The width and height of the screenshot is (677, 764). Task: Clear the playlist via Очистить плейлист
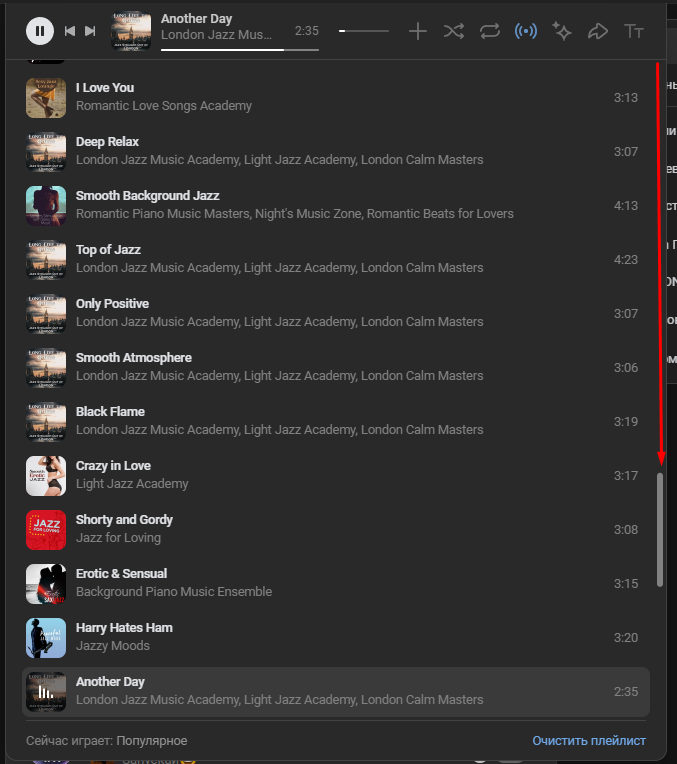coord(589,741)
